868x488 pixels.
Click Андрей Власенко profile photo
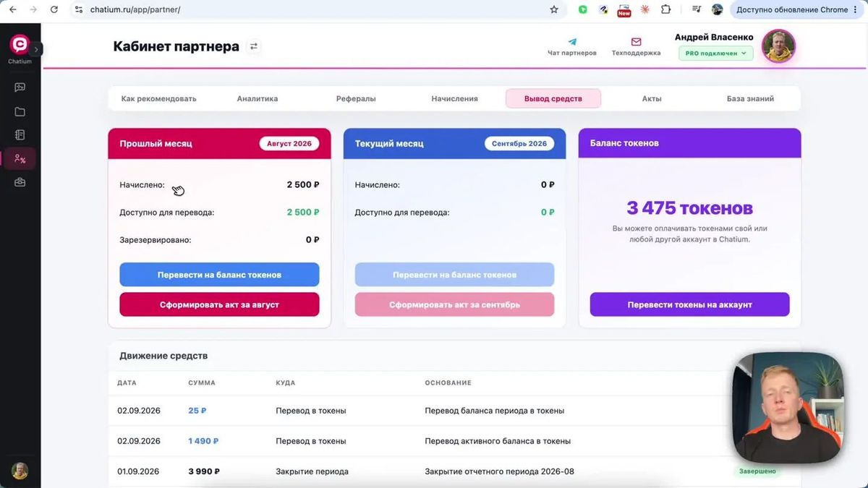[779, 46]
